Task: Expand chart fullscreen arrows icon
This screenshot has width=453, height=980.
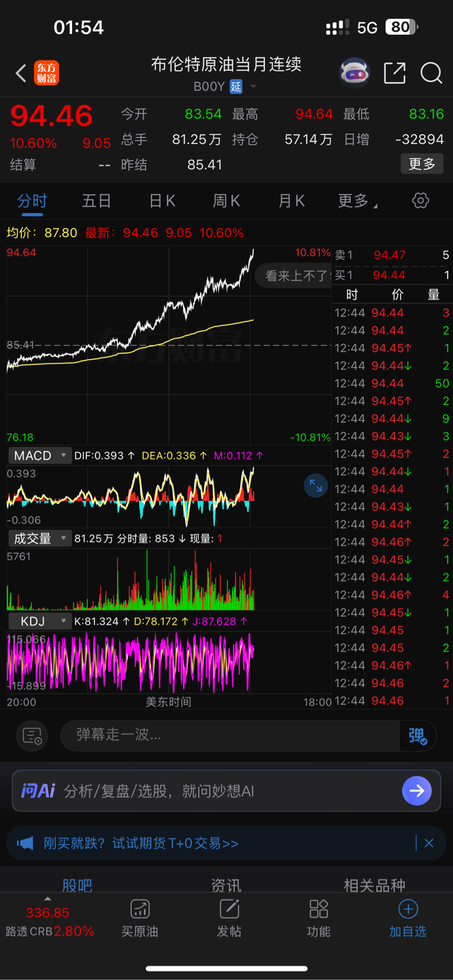Action: click(x=316, y=485)
